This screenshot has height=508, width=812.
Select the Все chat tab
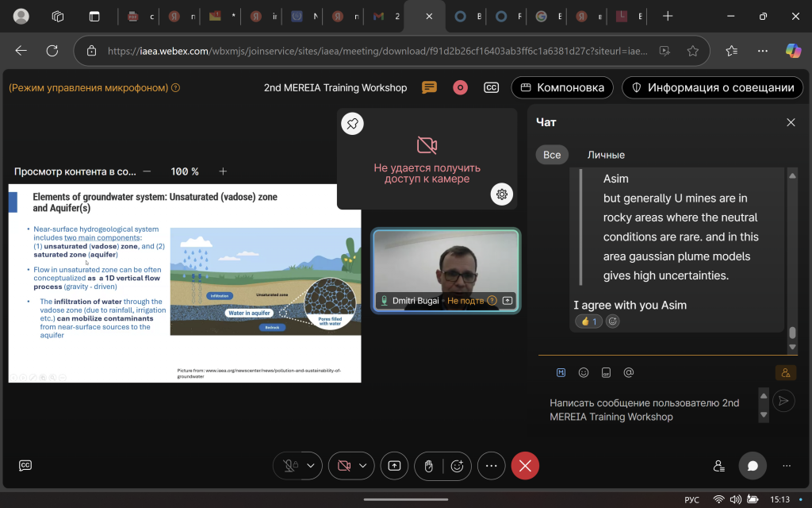[552, 155]
